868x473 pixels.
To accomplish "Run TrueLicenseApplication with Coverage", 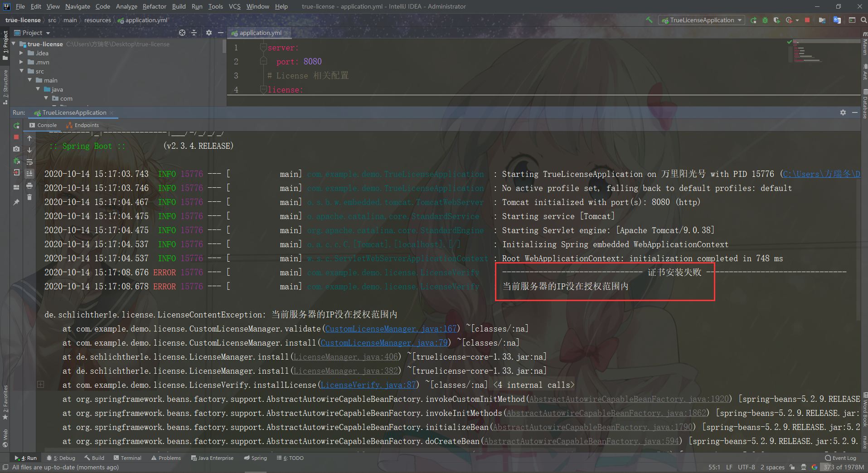I will [x=777, y=20].
